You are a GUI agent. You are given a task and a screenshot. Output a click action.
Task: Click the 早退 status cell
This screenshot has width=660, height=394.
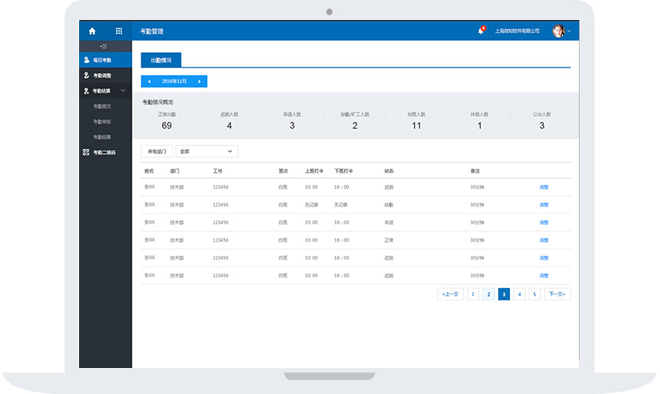pyautogui.click(x=389, y=222)
